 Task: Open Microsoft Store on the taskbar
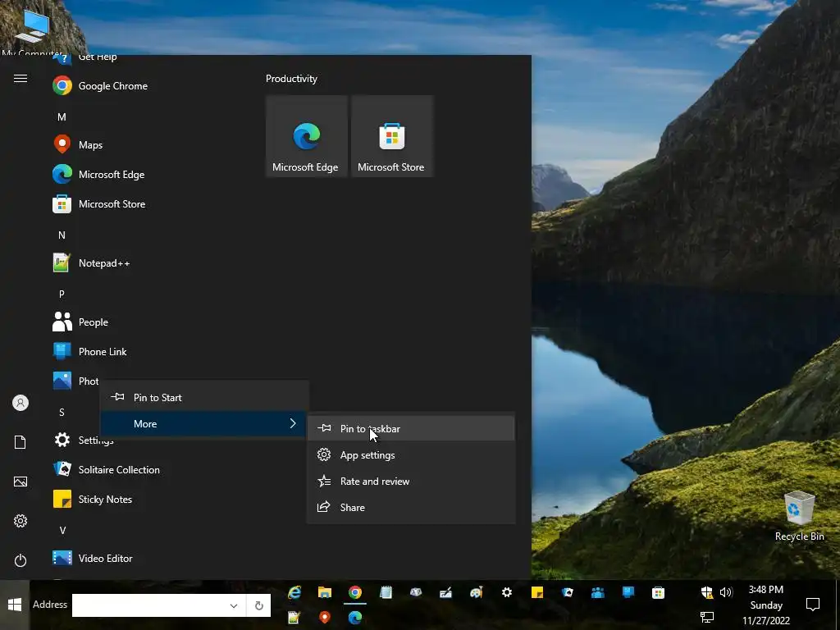(x=659, y=592)
